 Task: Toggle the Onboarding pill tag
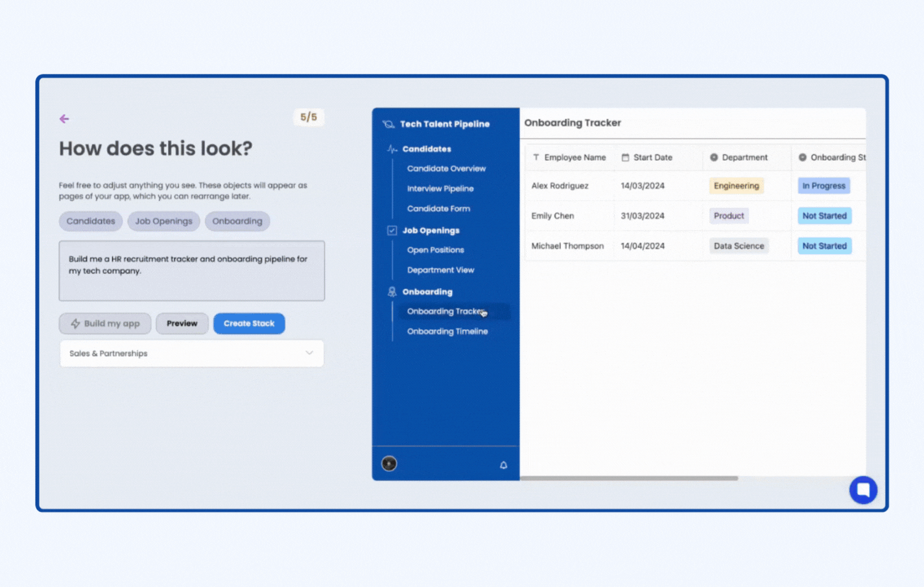(237, 221)
